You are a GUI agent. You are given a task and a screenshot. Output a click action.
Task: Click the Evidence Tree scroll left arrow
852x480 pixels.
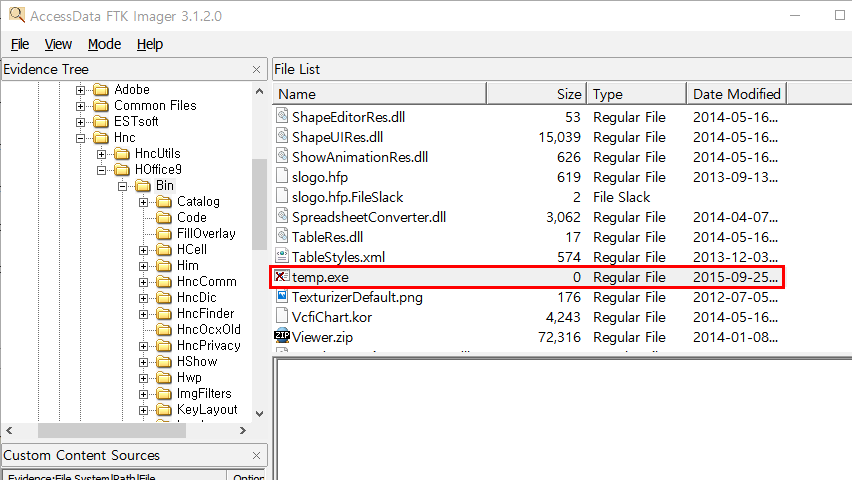click(x=9, y=431)
